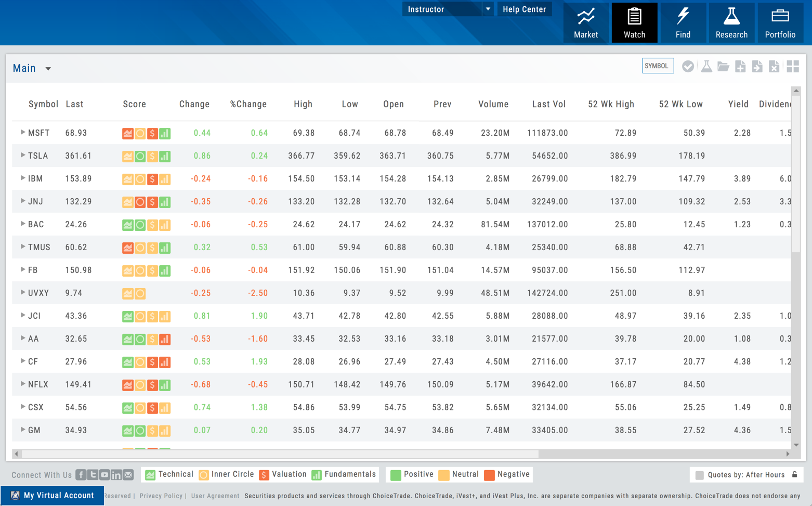Sort by the Volume column header
Screen dimensions: 812x506
click(x=493, y=104)
